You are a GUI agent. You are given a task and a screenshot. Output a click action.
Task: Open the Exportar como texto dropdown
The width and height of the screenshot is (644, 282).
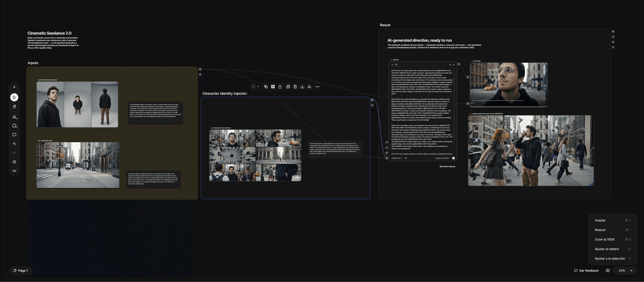point(443,158)
